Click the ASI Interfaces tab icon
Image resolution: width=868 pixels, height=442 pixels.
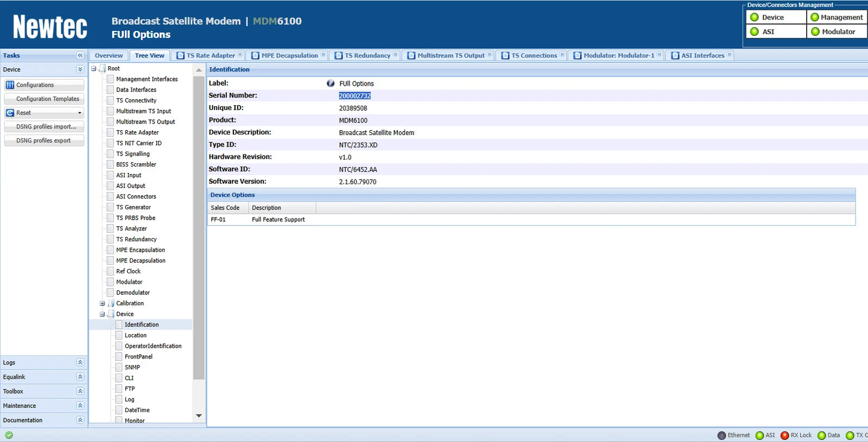pyautogui.click(x=675, y=55)
